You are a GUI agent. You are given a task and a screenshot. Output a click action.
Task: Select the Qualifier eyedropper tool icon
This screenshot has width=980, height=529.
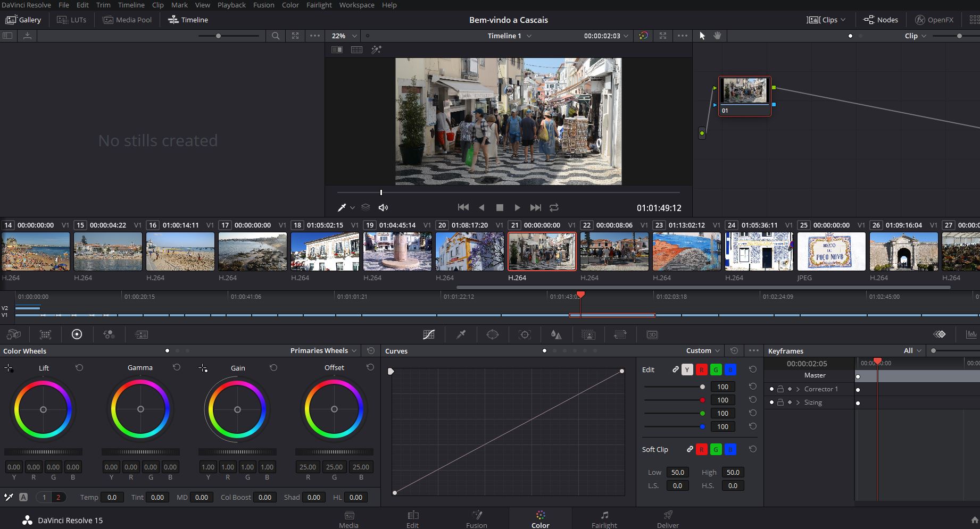pos(461,334)
